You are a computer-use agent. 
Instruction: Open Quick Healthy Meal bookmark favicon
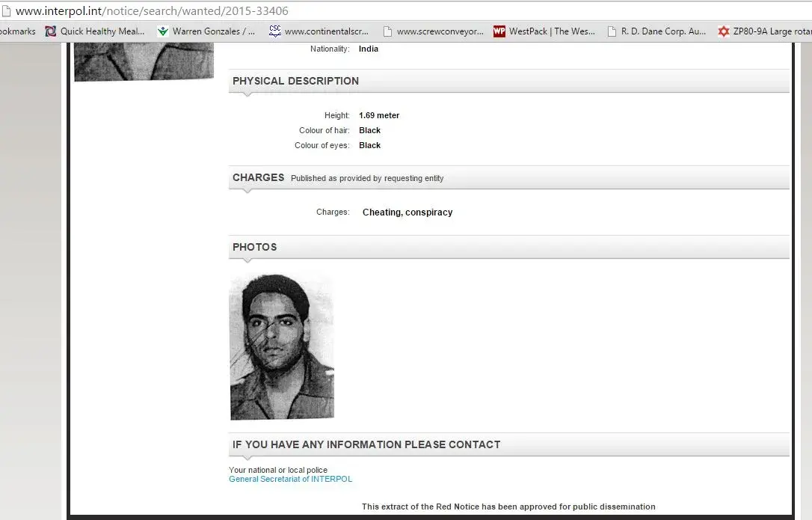pyautogui.click(x=51, y=31)
